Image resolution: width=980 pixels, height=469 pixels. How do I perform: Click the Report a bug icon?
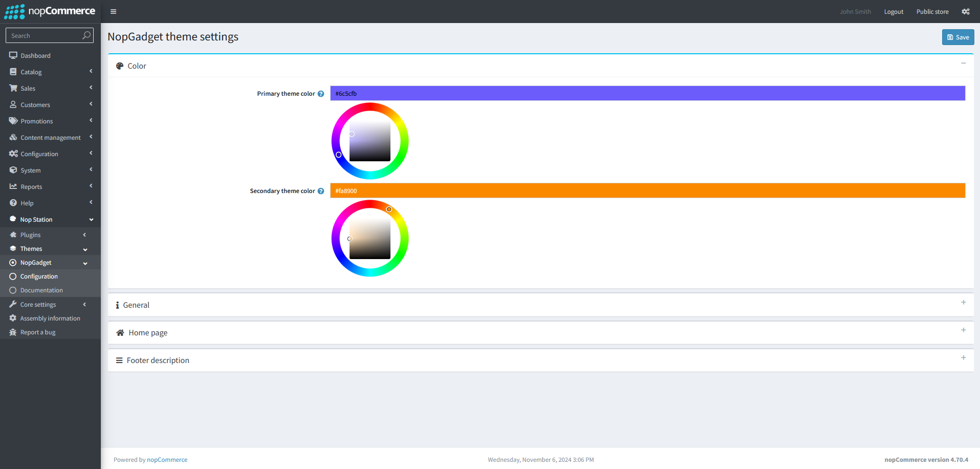pyautogui.click(x=13, y=332)
